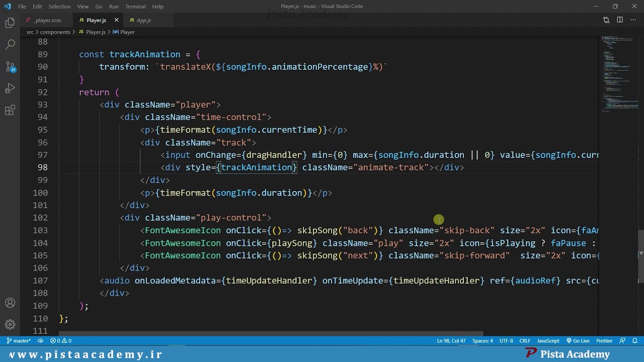Screen dimensions: 644x362
Task: Click the vertical scrollbar thumb
Action: click(x=641, y=257)
